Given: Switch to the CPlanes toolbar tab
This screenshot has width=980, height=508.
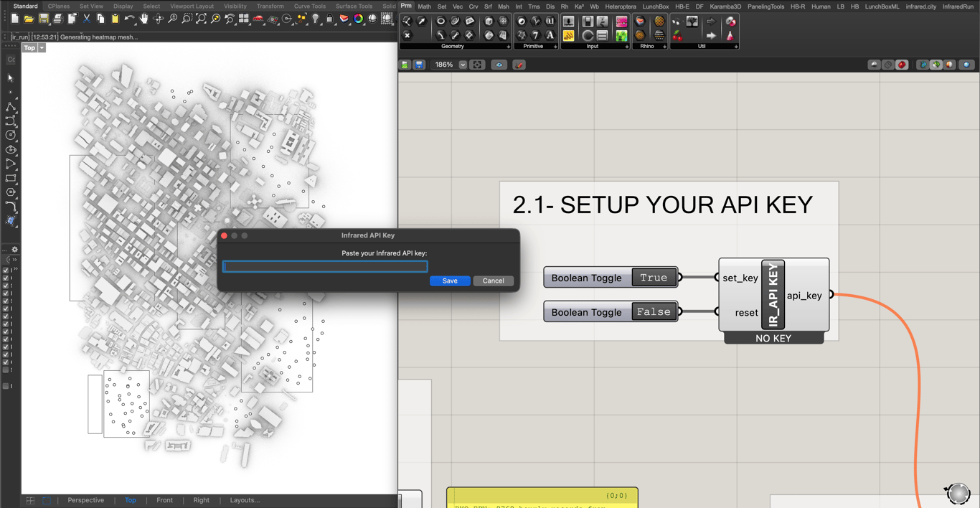Looking at the screenshot, I should pyautogui.click(x=59, y=6).
